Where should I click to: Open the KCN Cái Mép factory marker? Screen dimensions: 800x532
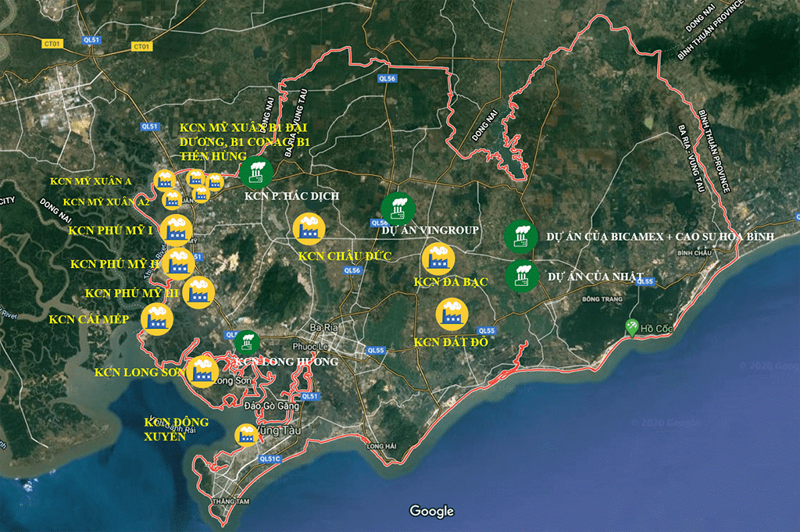click(x=156, y=319)
